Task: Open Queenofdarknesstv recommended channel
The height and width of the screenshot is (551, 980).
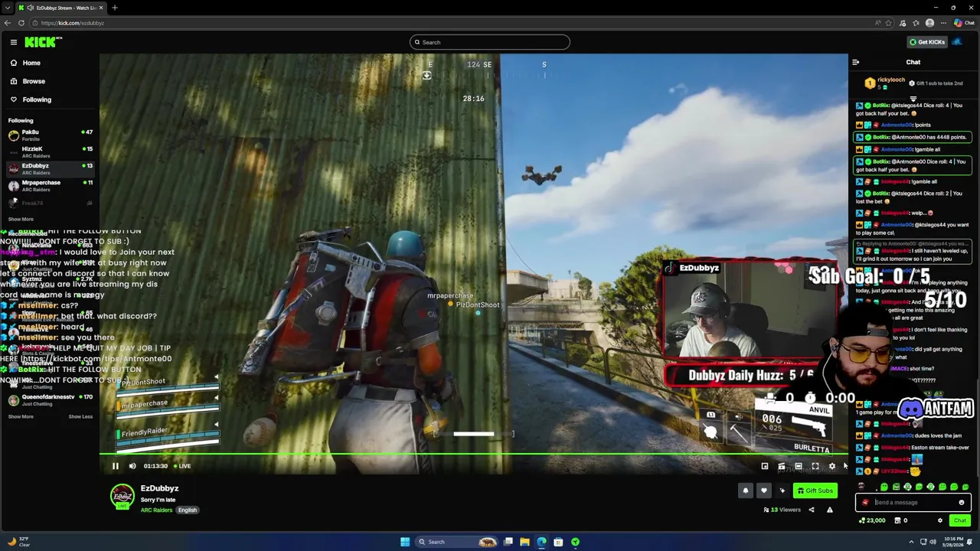Action: 50,400
